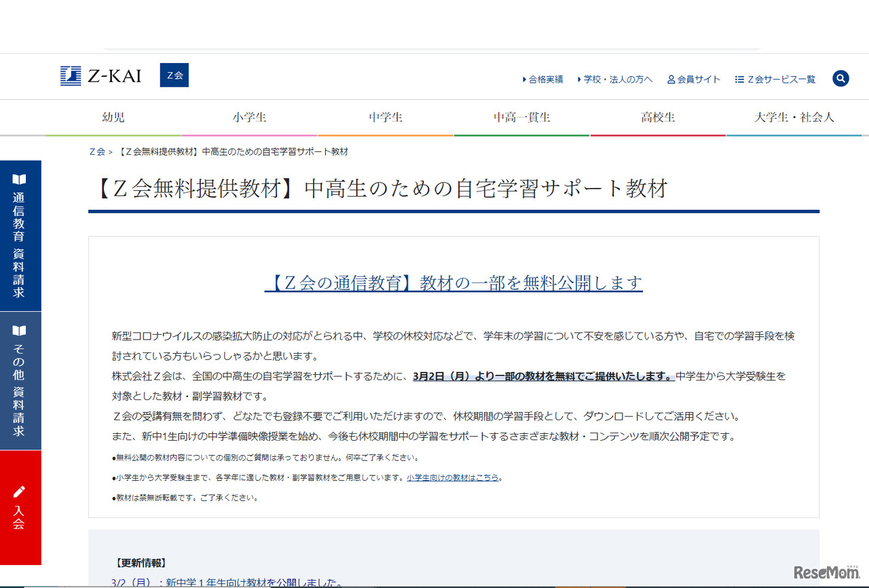Click the book icon on 通信教育 資料請求 sidebar
869x588 pixels.
20,179
